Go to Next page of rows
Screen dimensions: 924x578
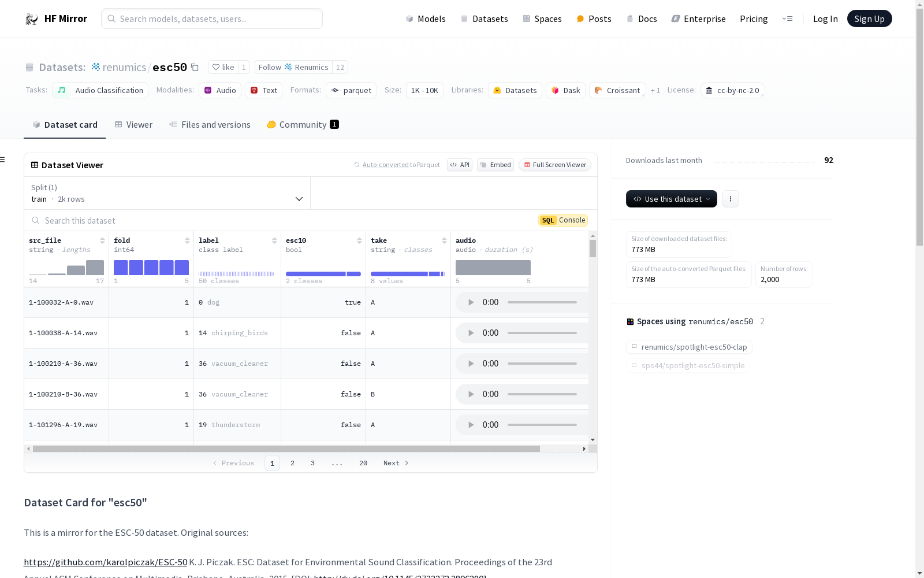(396, 463)
